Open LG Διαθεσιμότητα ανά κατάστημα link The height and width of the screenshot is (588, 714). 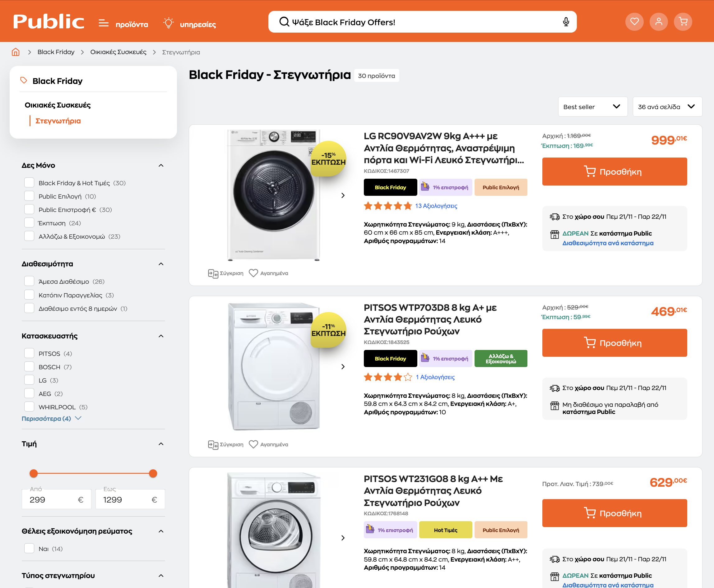pyautogui.click(x=608, y=243)
